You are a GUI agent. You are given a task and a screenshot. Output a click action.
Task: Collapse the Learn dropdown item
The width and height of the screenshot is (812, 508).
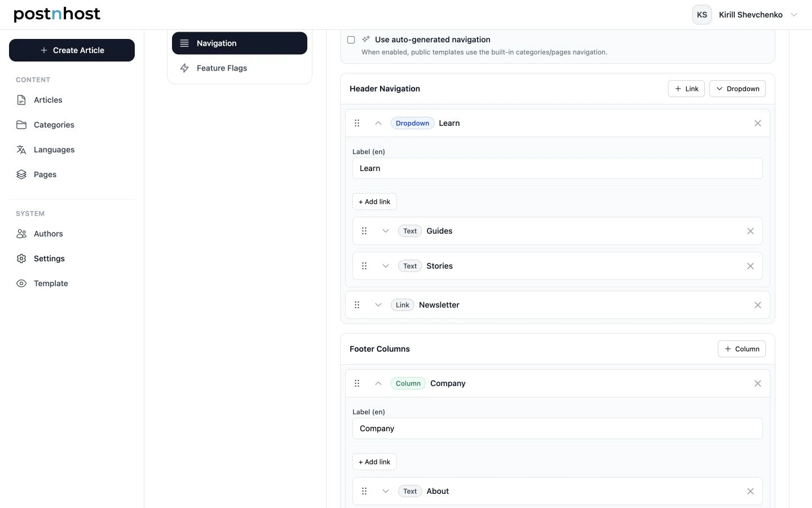(x=378, y=123)
